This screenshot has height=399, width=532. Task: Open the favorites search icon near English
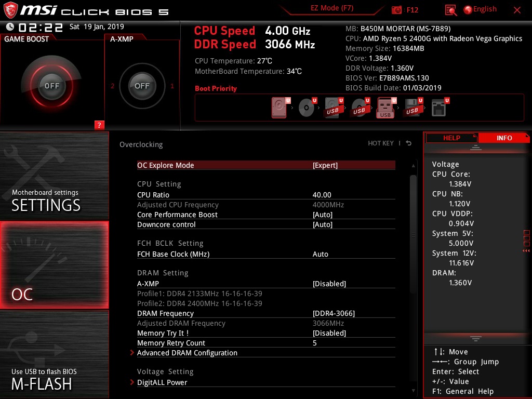(x=450, y=10)
